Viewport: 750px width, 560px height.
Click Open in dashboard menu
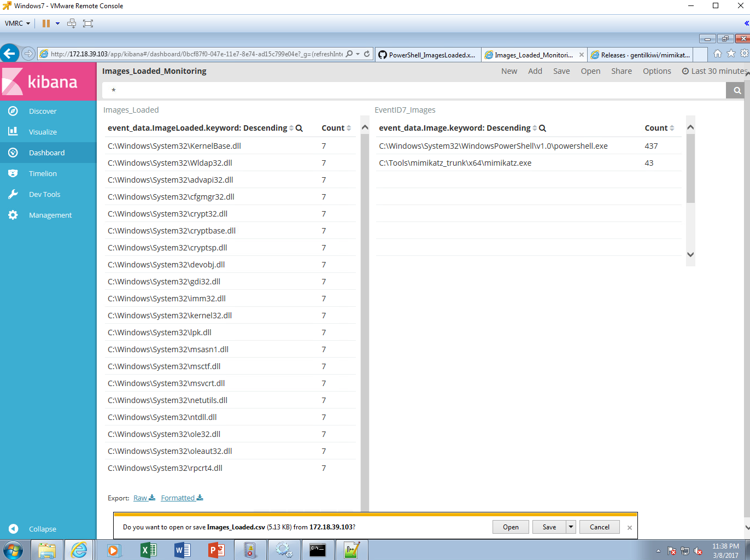tap(590, 71)
